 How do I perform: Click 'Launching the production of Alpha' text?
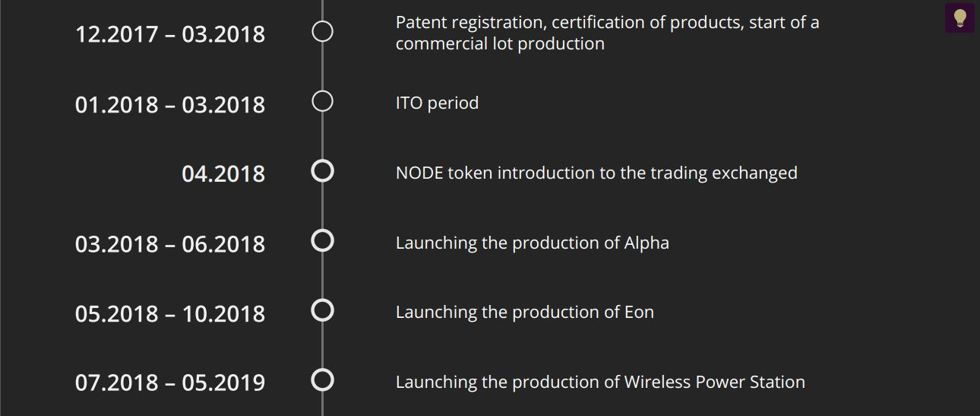click(533, 243)
